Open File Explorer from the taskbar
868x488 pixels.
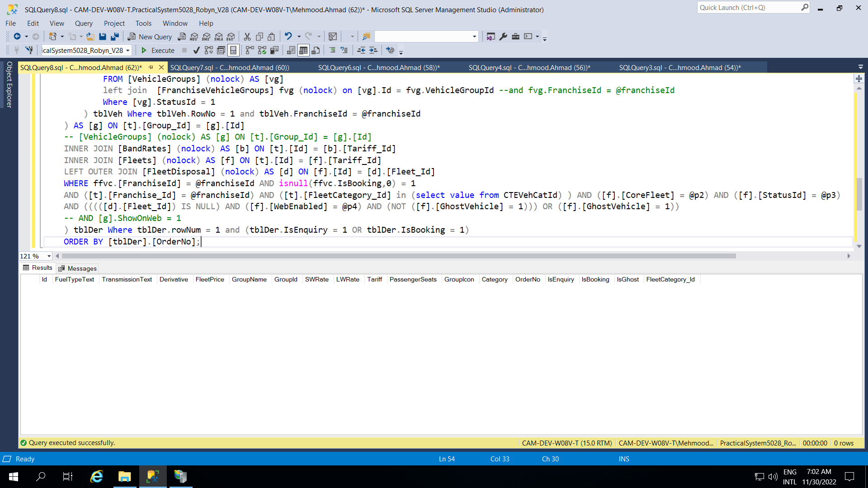point(124,476)
